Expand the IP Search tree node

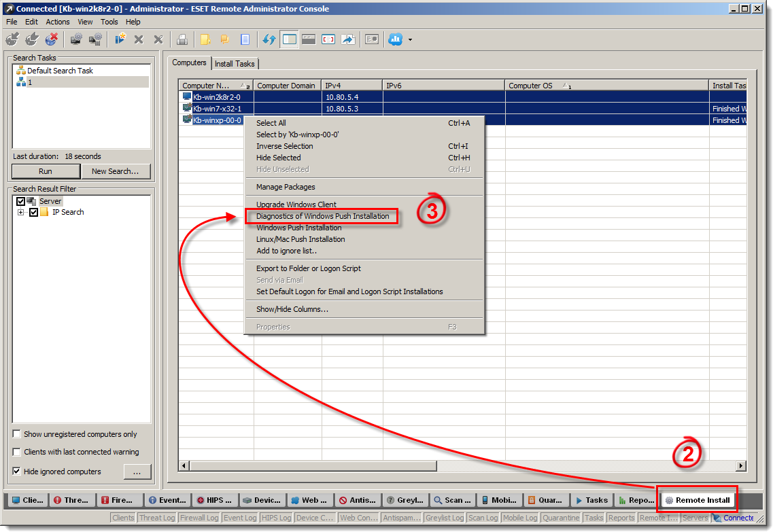pos(20,212)
